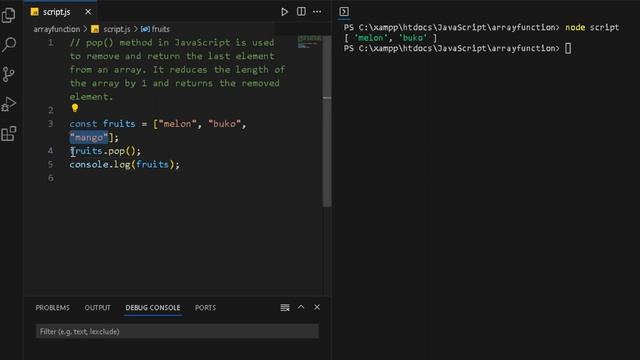The width and height of the screenshot is (640, 360).
Task: Close the script.js tab
Action: 88,12
